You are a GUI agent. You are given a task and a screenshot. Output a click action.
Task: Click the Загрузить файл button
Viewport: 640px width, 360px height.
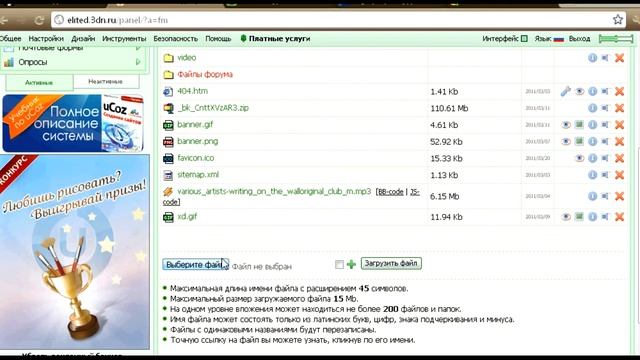click(391, 263)
